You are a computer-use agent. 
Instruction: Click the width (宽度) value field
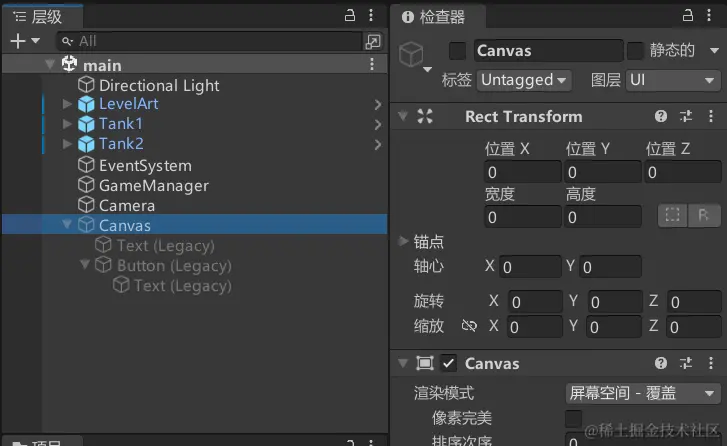[x=523, y=217]
